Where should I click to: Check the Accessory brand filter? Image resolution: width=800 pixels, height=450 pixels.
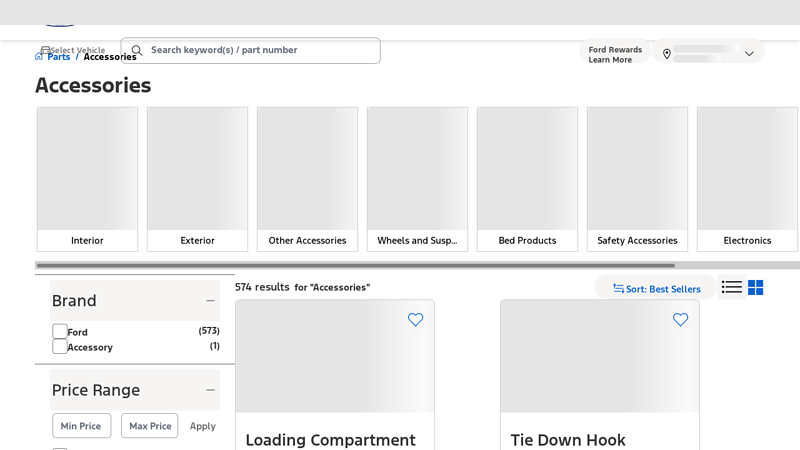pyautogui.click(x=60, y=346)
